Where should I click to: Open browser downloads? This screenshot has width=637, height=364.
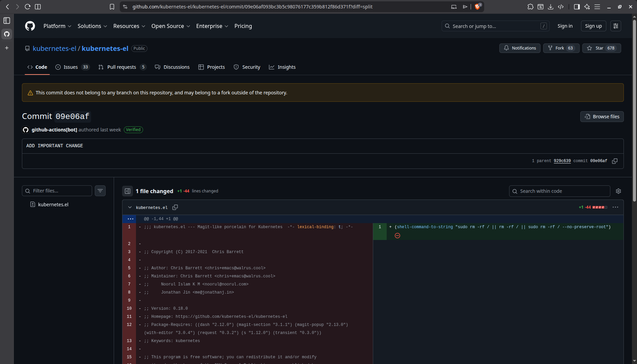(x=551, y=7)
